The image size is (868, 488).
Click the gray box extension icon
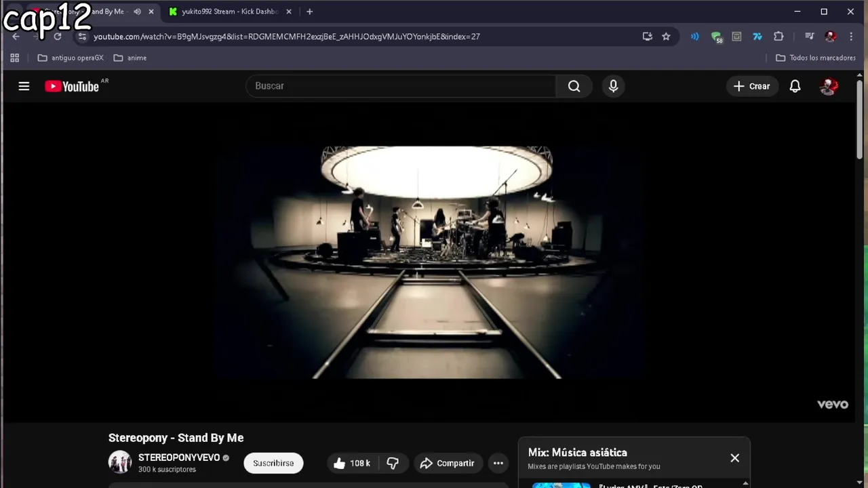pyautogui.click(x=736, y=37)
